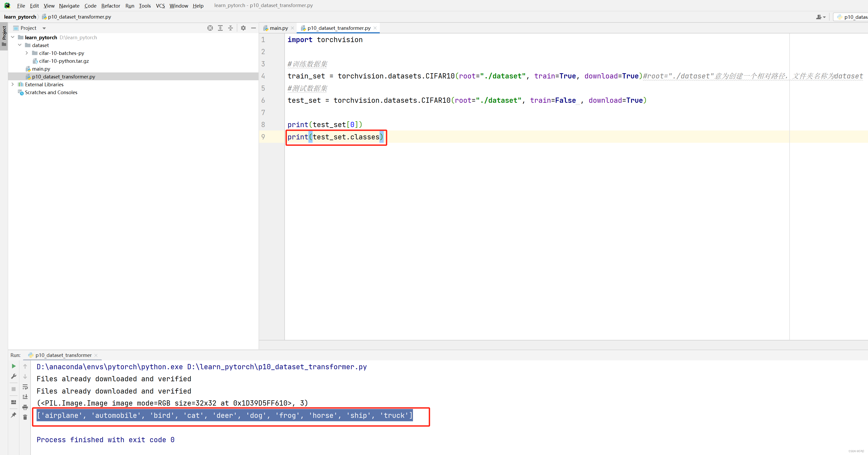Screen dimensions: 868x455
Task: Hide the Project tool window
Action: click(x=253, y=28)
